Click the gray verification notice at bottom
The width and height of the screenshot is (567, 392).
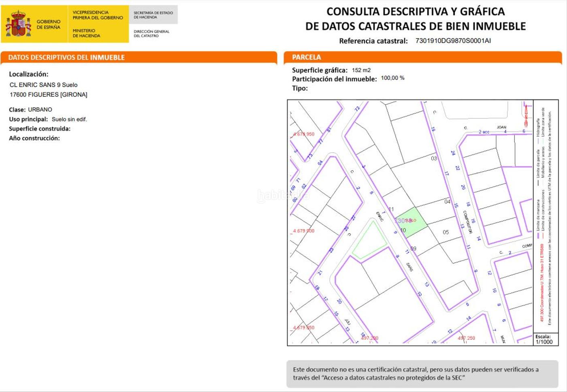[x=422, y=373]
